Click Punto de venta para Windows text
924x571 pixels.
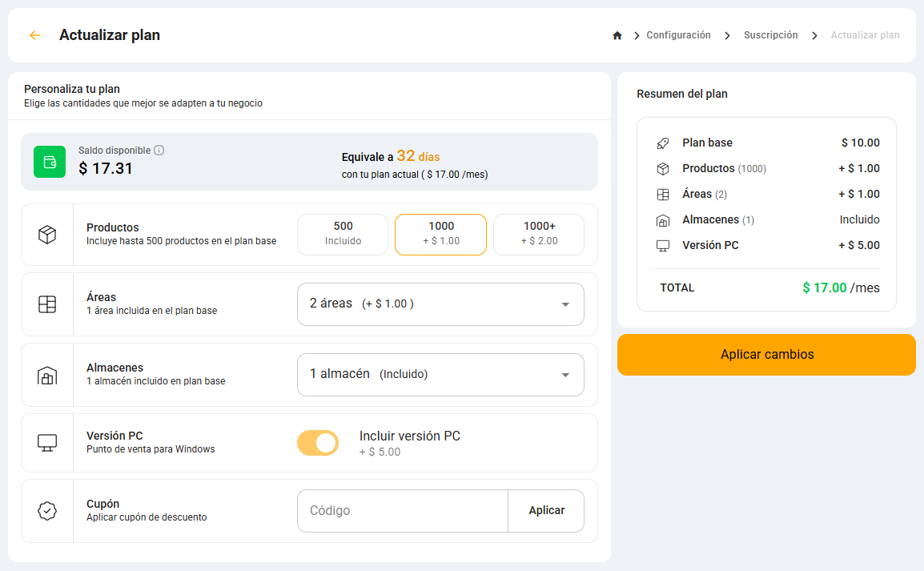[x=151, y=449]
